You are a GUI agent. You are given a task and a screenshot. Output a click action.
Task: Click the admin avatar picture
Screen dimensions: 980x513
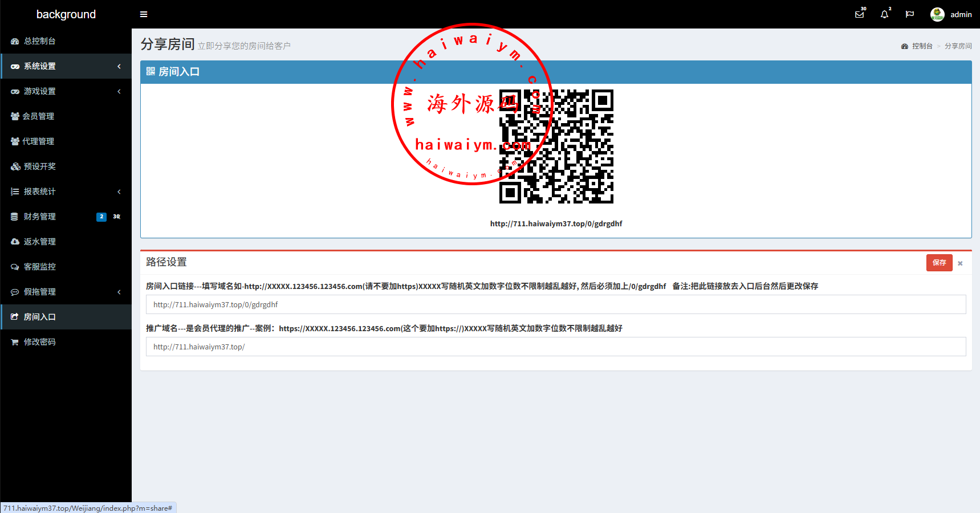pyautogui.click(x=937, y=14)
